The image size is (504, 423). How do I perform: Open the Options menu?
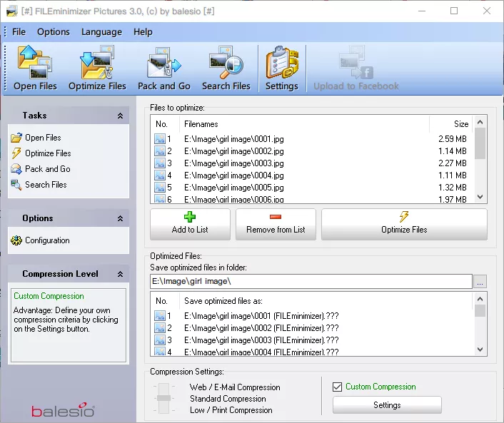pos(54,32)
